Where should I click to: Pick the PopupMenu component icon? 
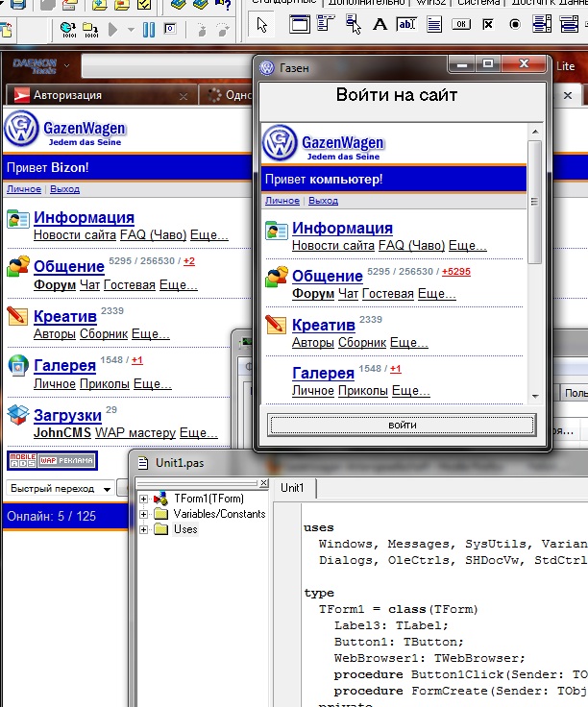pos(353,24)
